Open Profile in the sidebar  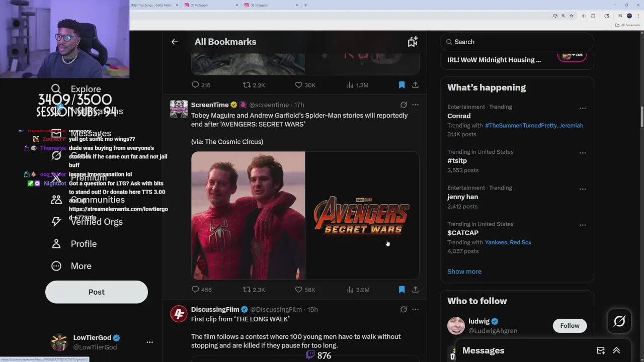coord(73,244)
